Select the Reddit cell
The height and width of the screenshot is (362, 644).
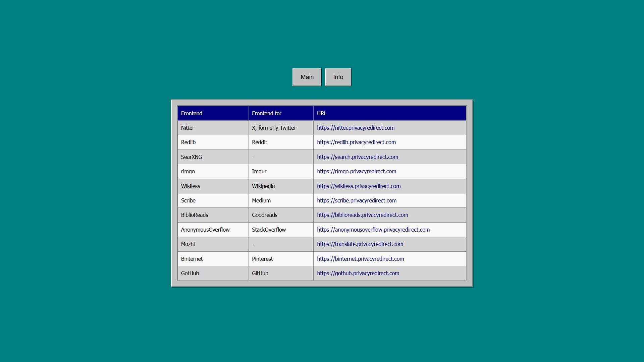pyautogui.click(x=281, y=142)
